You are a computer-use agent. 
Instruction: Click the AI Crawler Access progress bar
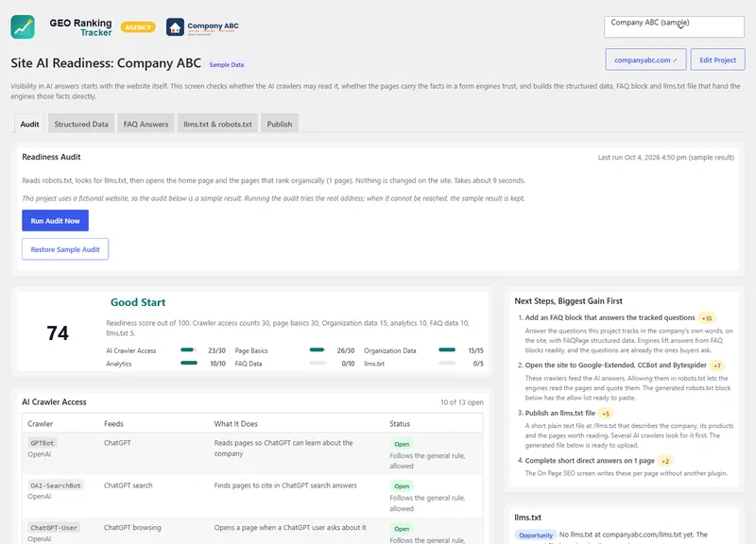point(189,349)
